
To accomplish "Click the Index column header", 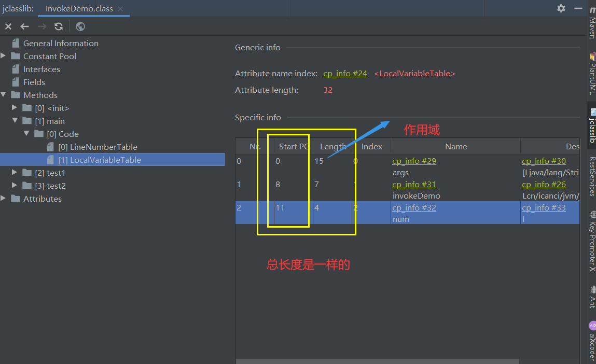I will [x=372, y=147].
